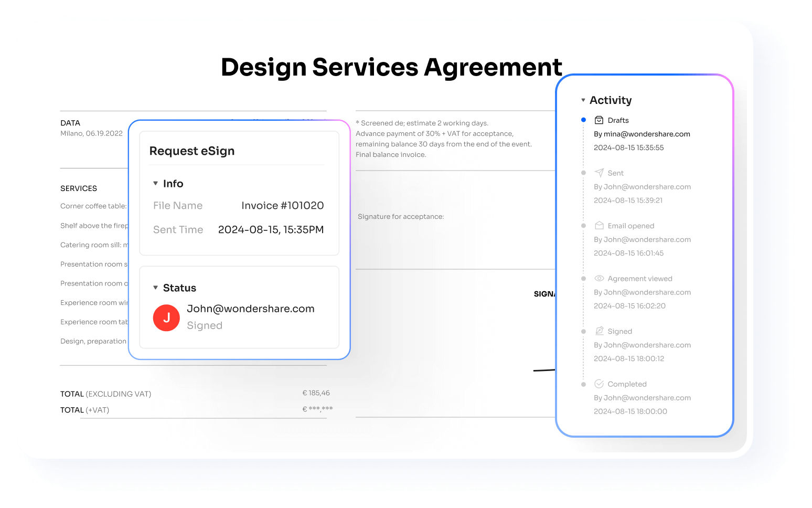Click timestamp 2024-08-15 18:00:12

pos(629,359)
